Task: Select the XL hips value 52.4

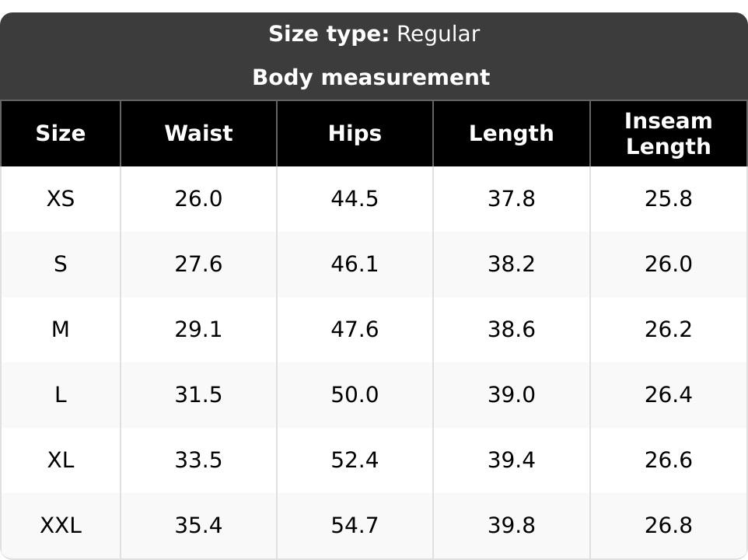Action: point(355,460)
